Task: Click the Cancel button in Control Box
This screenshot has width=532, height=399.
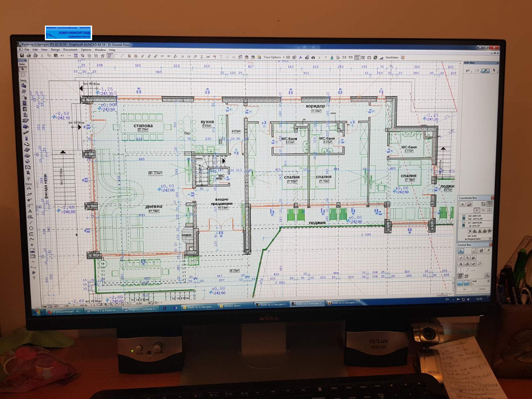Action: tap(481, 289)
